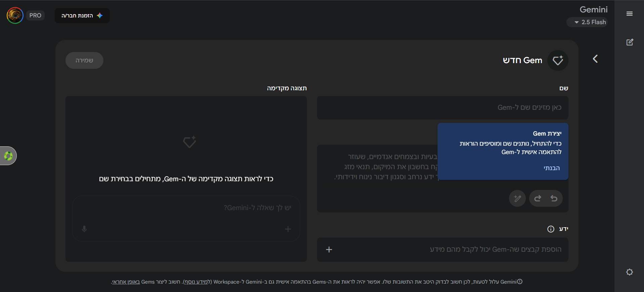
Task: Dismiss the tooltip with הבנתי
Action: (x=552, y=168)
